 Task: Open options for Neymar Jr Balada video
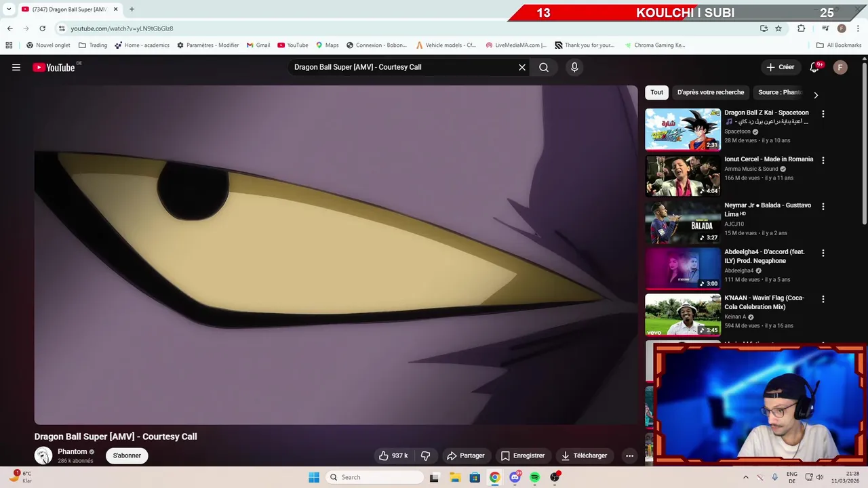pyautogui.click(x=823, y=207)
